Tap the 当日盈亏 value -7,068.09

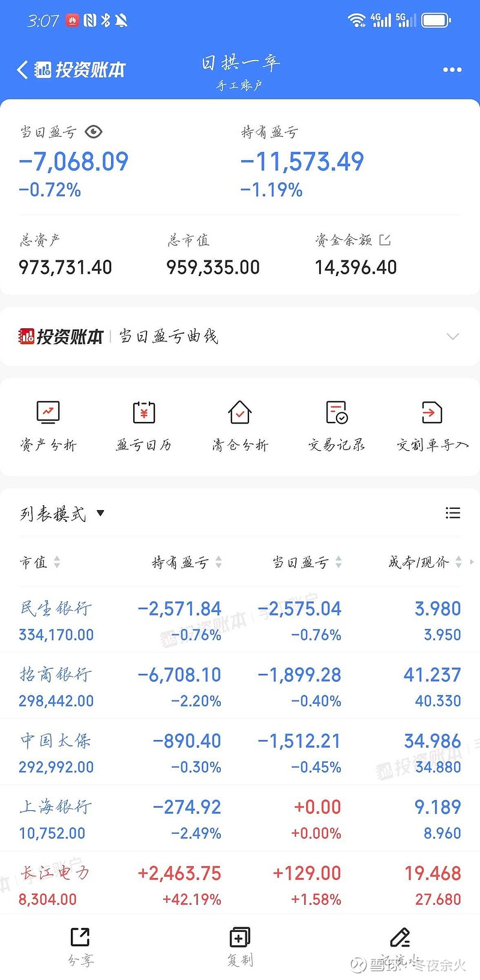pos(74,161)
